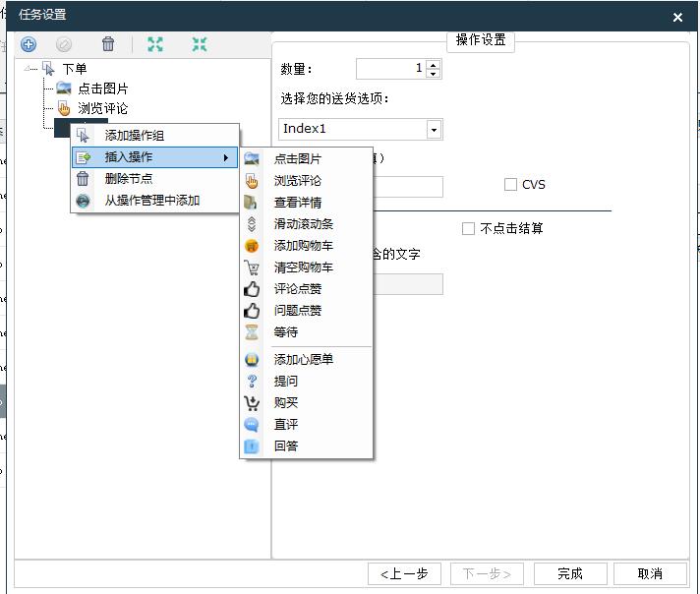Choose 从操作管理中添加 in the context menu

pos(155,201)
